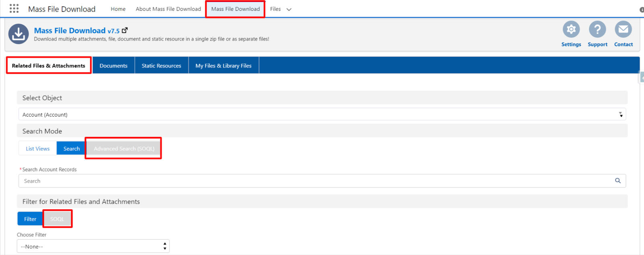Open external link icon next to v7.5
The width and height of the screenshot is (644, 255).
tap(125, 30)
